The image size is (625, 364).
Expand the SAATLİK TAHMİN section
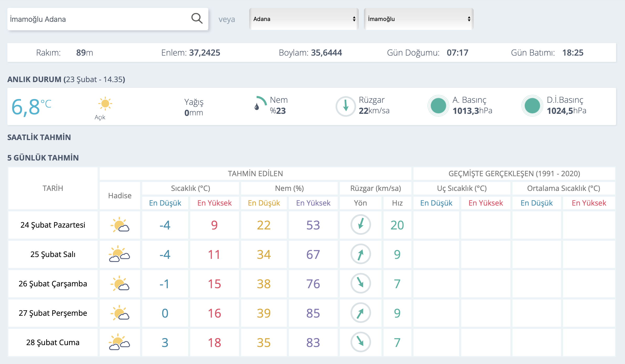[x=39, y=137]
